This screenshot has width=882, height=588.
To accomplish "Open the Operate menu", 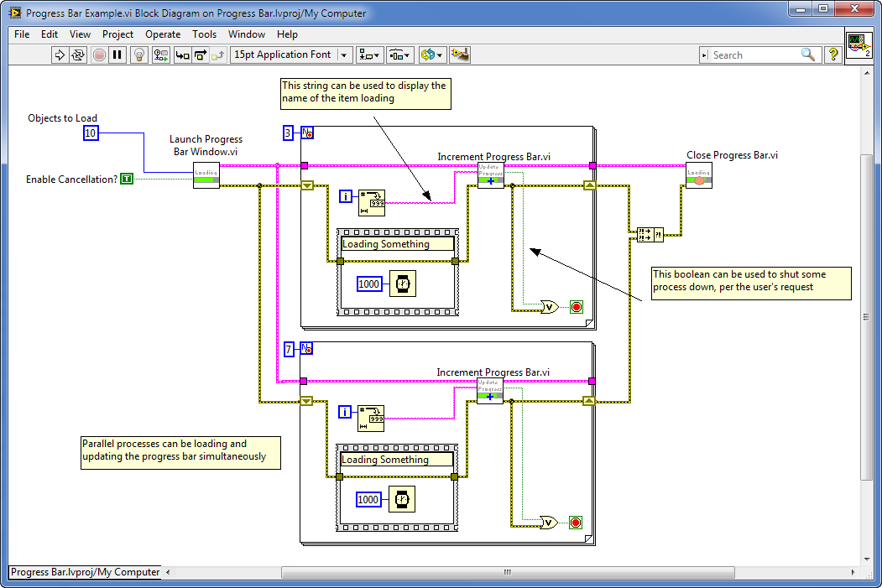I will [163, 34].
